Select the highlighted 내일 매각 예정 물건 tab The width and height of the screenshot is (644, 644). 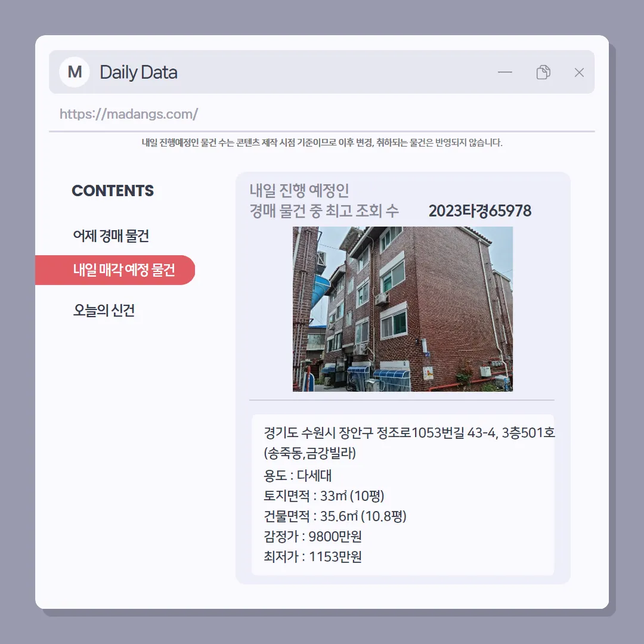[115, 270]
